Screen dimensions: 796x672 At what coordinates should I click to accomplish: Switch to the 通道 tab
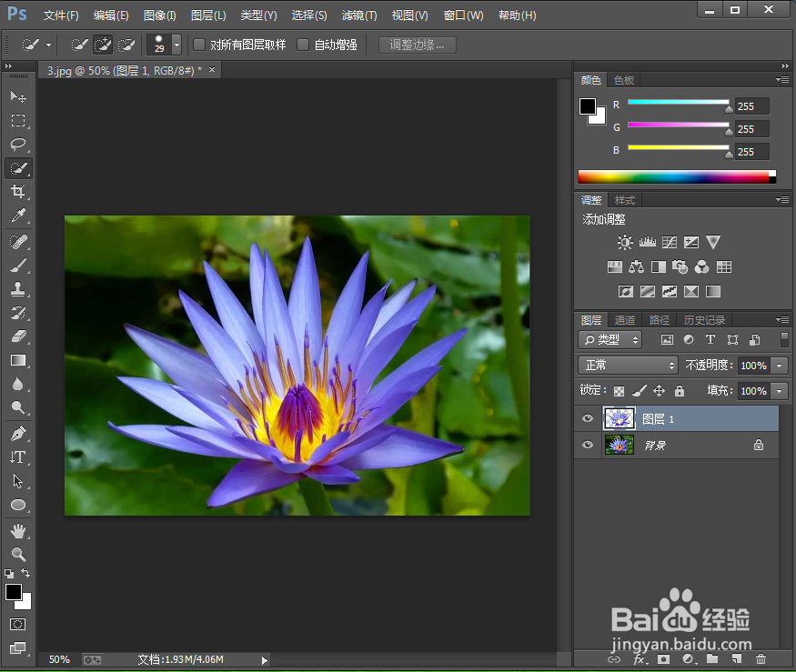625,320
